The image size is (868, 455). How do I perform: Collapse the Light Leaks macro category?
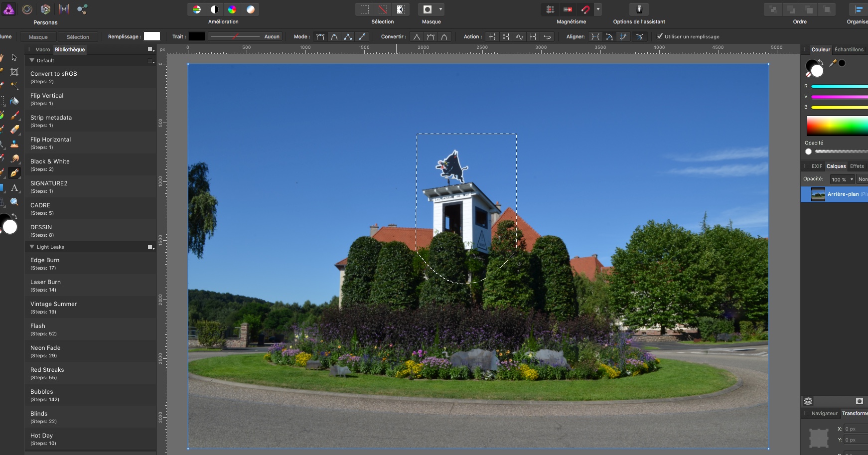[x=32, y=247]
